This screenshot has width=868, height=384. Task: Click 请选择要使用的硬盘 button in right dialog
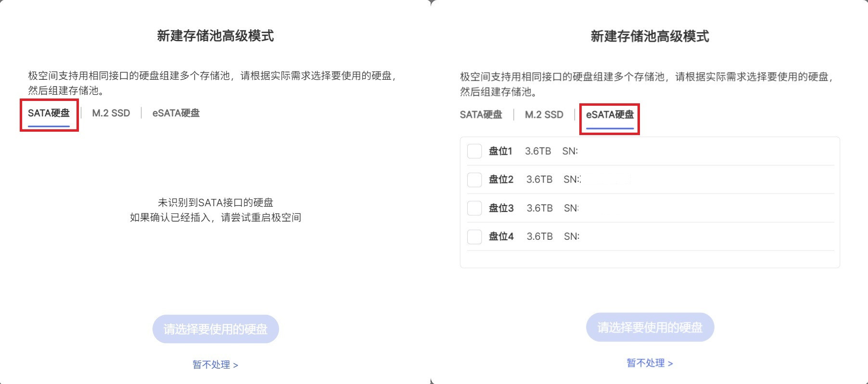point(650,328)
